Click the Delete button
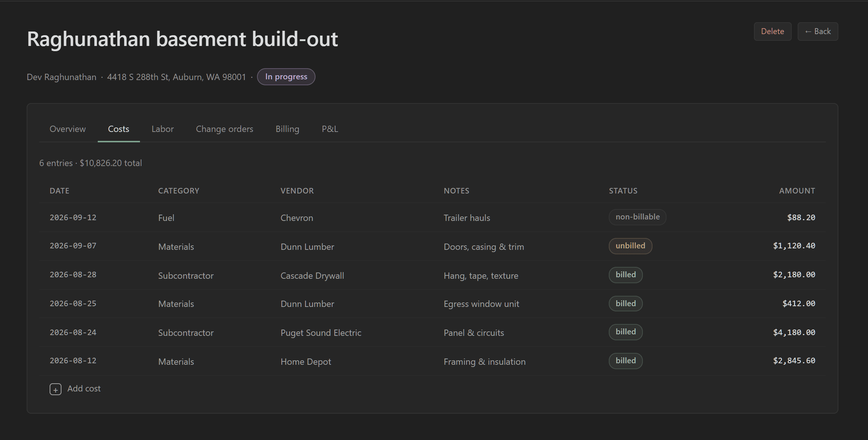Viewport: 868px width, 440px height. (x=772, y=32)
